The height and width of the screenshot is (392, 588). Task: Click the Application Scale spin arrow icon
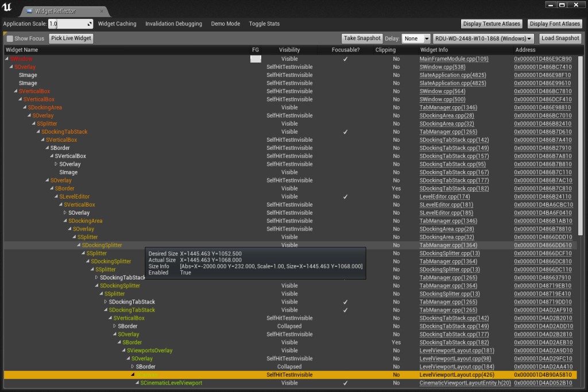coord(90,24)
